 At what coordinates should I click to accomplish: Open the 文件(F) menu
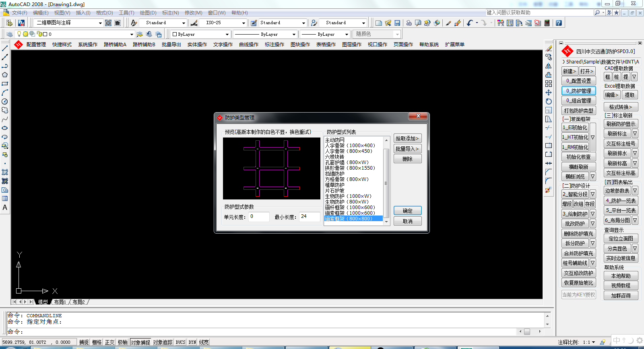19,13
